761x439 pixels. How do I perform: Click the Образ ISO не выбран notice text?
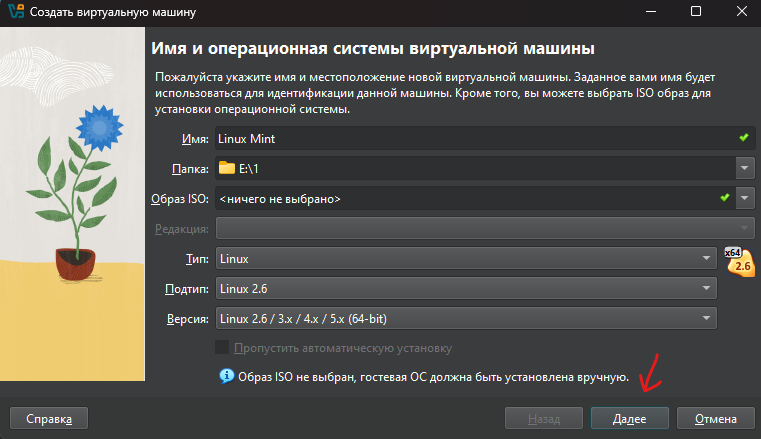433,377
